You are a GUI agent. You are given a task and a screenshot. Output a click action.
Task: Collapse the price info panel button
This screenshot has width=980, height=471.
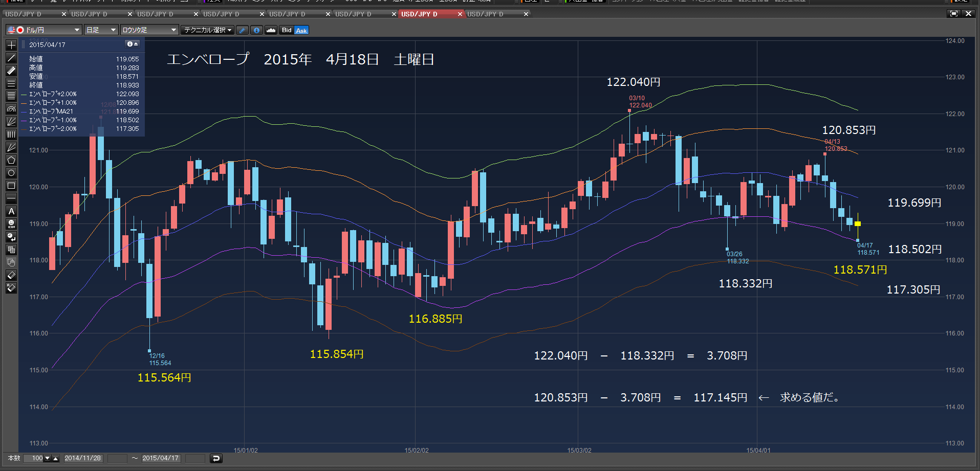pos(133,44)
